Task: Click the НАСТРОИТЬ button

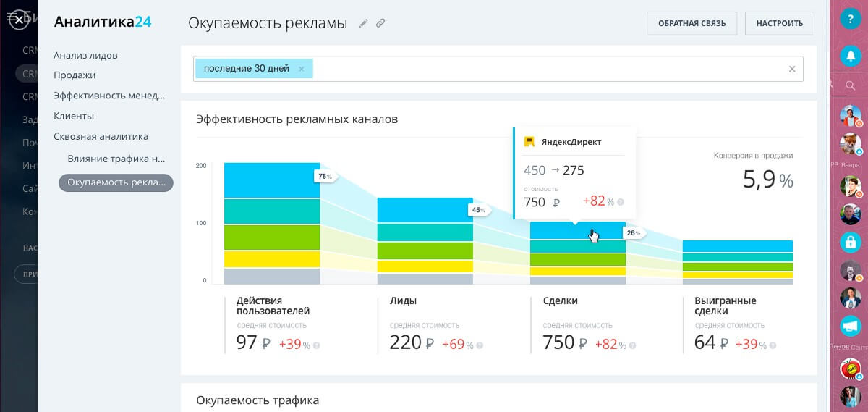Action: [779, 23]
